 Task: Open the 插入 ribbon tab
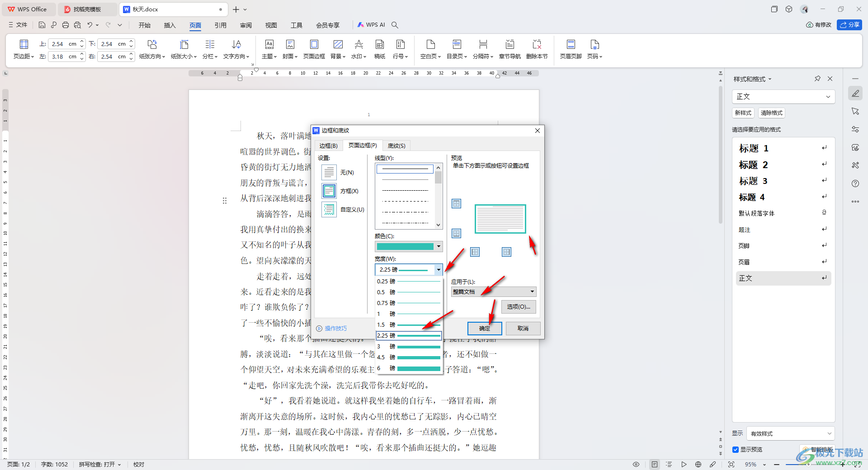170,25
